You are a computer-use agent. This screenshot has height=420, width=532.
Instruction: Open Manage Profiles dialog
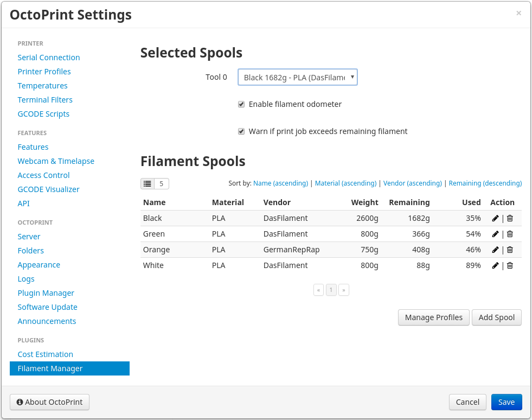click(433, 317)
